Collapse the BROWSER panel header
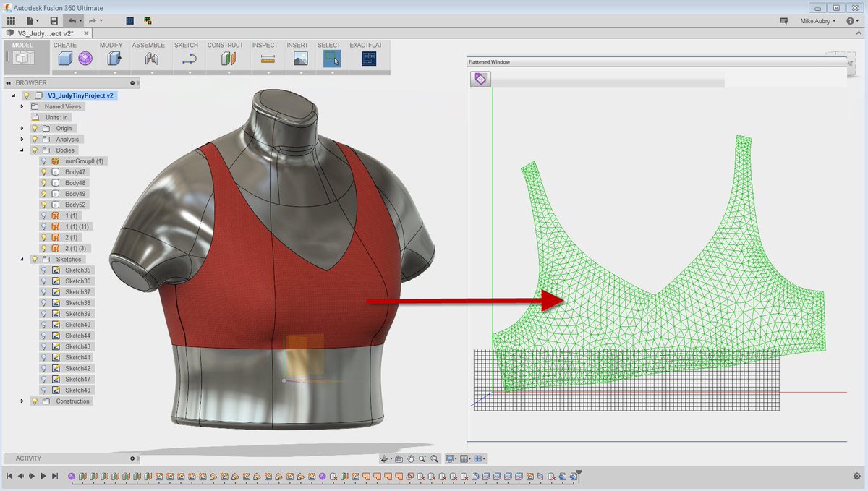The width and height of the screenshot is (868, 491). click(9, 82)
